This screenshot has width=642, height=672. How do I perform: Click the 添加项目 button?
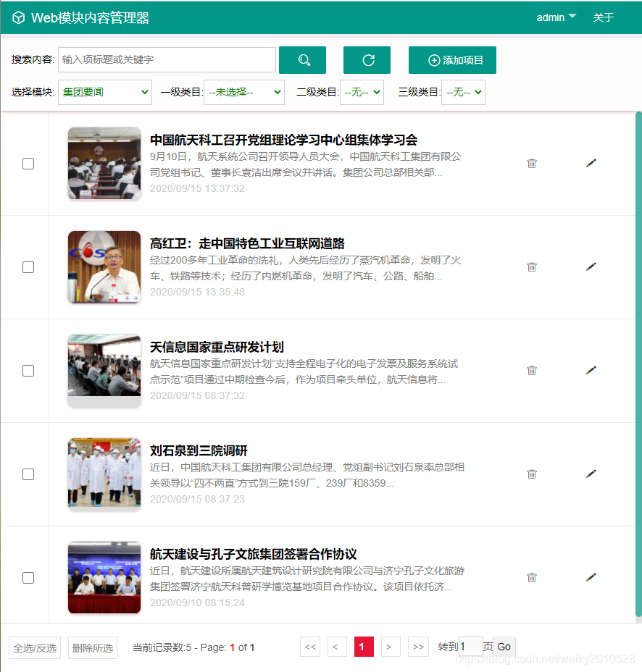pyautogui.click(x=452, y=60)
